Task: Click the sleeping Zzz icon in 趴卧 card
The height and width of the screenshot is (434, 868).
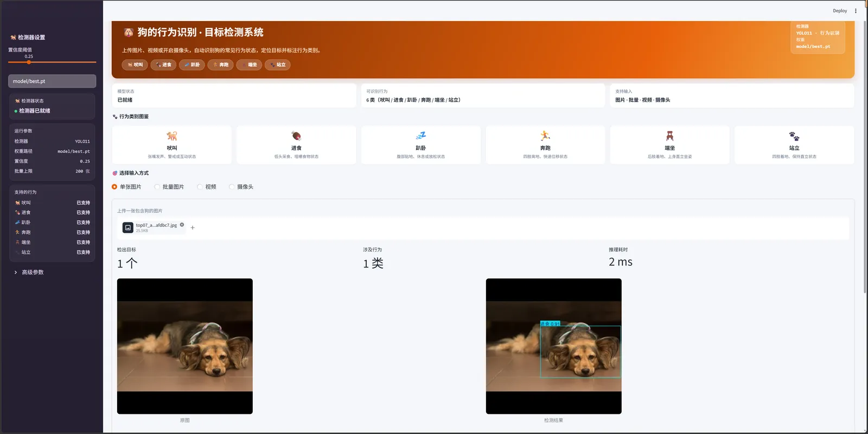Action: click(420, 136)
